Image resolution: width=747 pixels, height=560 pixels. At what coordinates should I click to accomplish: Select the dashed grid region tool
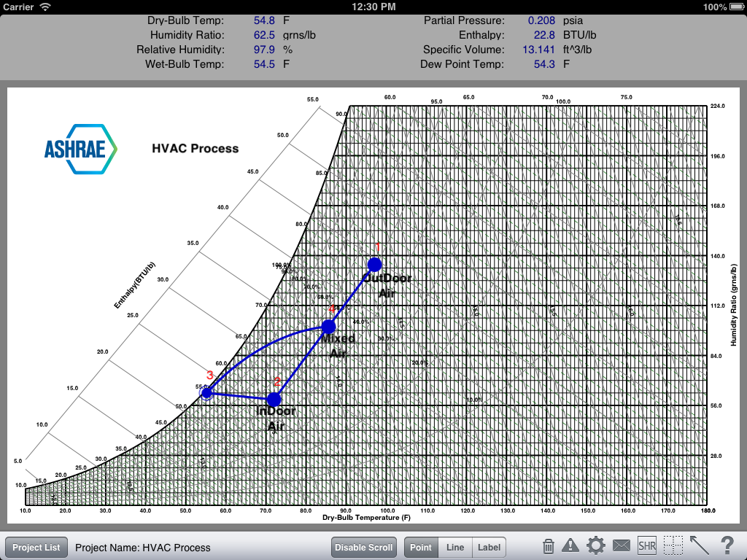[673, 545]
